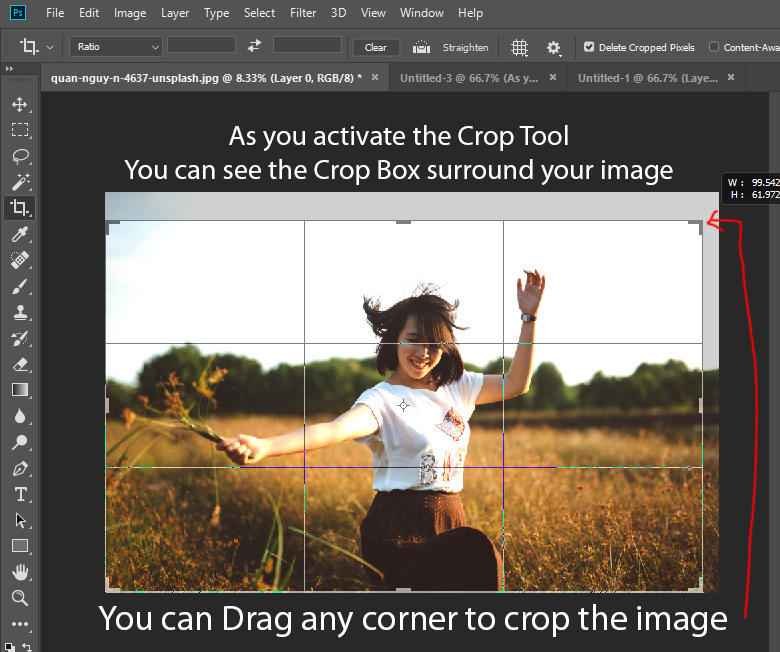The width and height of the screenshot is (780, 652).
Task: Select the Crop tool in toolbar
Action: coord(20,207)
